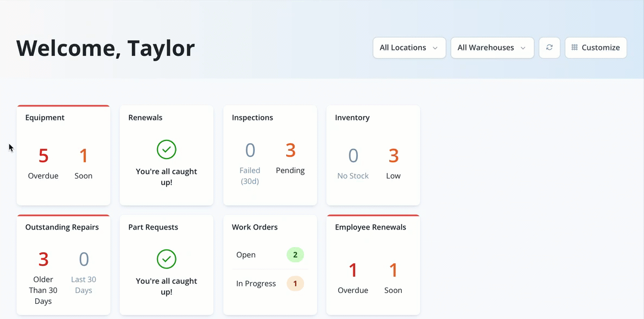Select the Open work orders row
This screenshot has width=644, height=319.
(x=270, y=255)
